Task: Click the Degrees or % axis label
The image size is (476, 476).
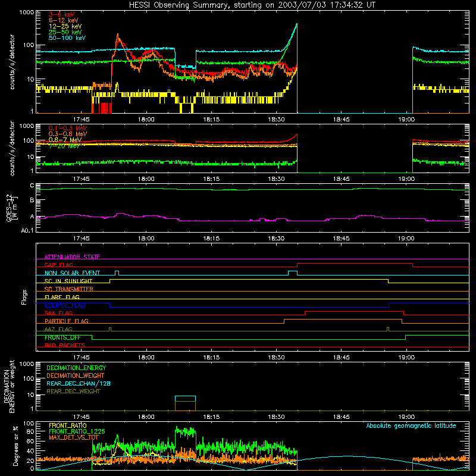Action: [x=15, y=446]
